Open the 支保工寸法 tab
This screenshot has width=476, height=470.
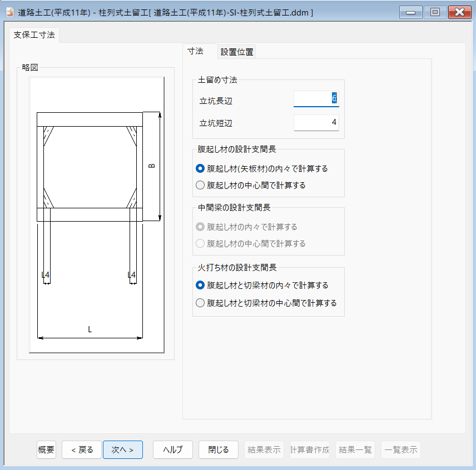click(34, 35)
